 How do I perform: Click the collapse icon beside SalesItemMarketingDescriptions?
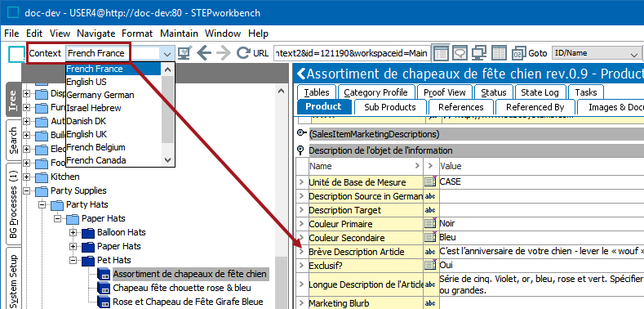pos(302,134)
